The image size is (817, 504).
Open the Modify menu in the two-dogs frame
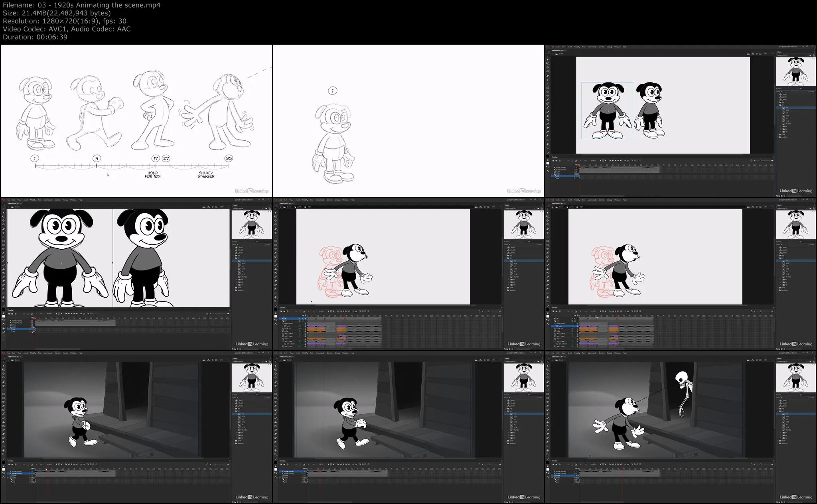[577, 47]
